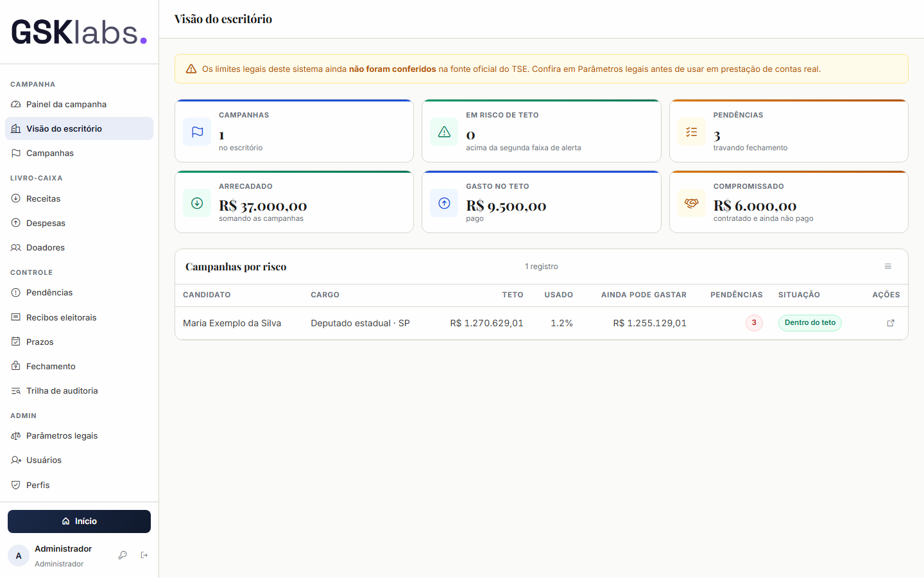
Task: Click the R$ 6.000,00 compromissado amount
Action: point(755,206)
